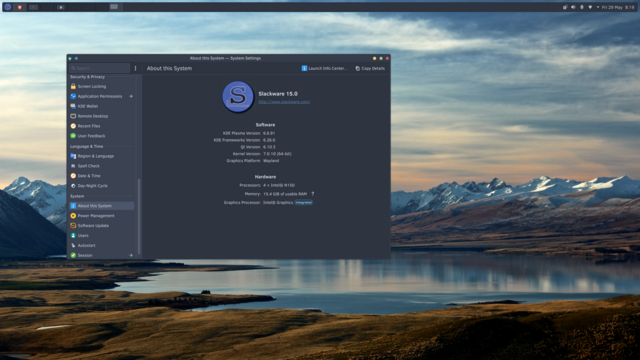The image size is (640, 360).
Task: Focus the settings search field
Action: tap(99, 68)
